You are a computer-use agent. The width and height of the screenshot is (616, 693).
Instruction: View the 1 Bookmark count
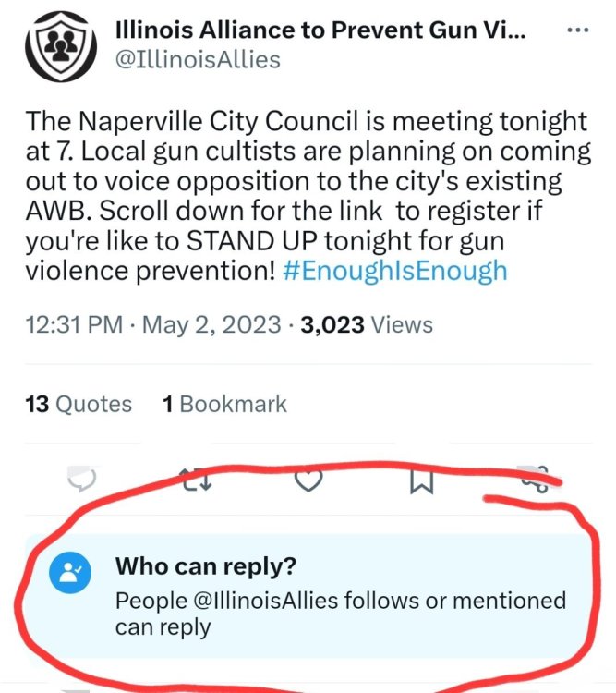[x=224, y=404]
